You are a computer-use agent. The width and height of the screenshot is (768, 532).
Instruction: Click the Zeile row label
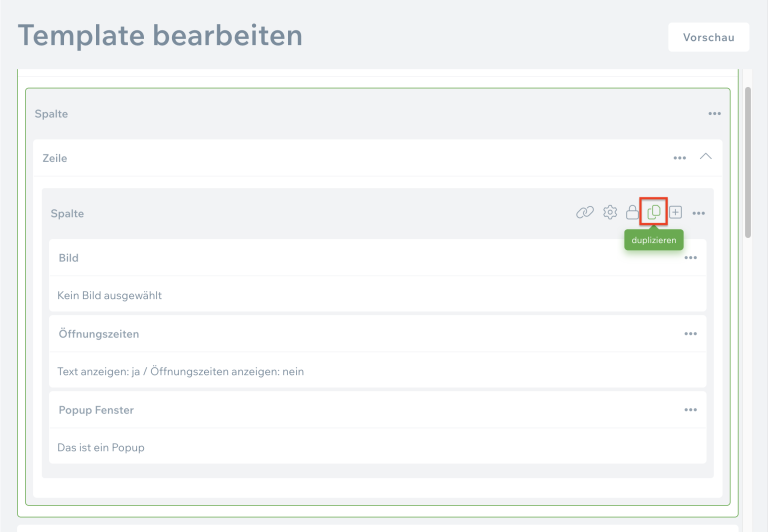[x=55, y=158]
